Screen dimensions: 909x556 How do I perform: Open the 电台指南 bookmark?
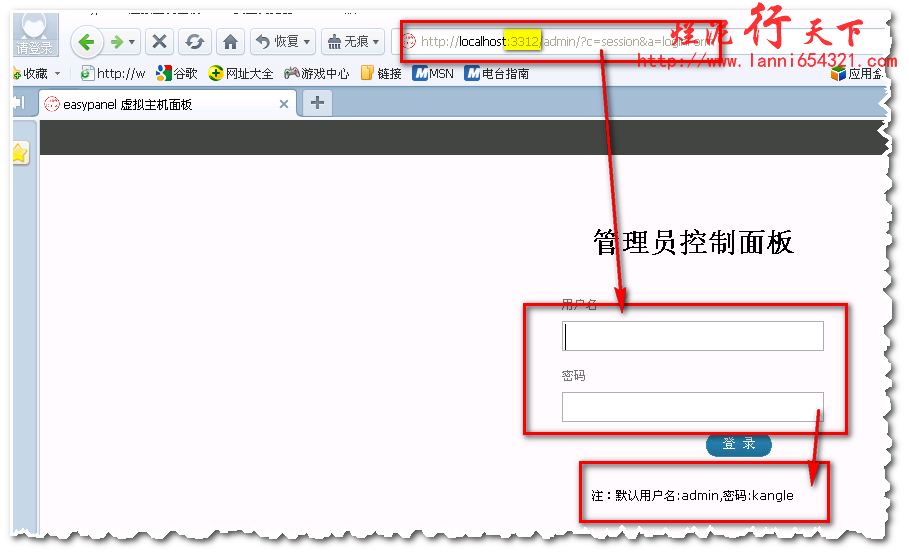pyautogui.click(x=497, y=74)
